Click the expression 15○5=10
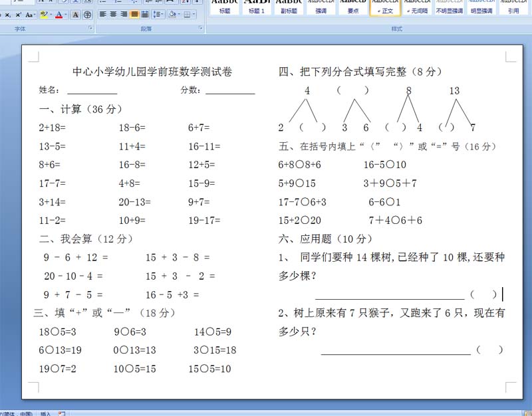Viewport: 532px width, 416px height. point(209,369)
